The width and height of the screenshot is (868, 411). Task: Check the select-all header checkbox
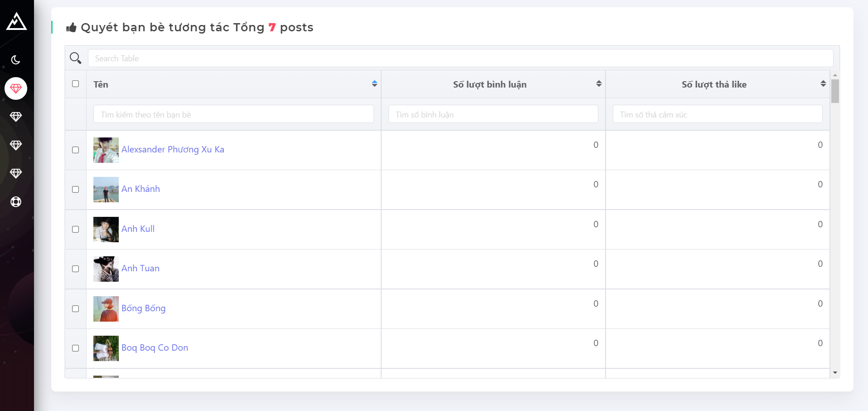tap(76, 84)
